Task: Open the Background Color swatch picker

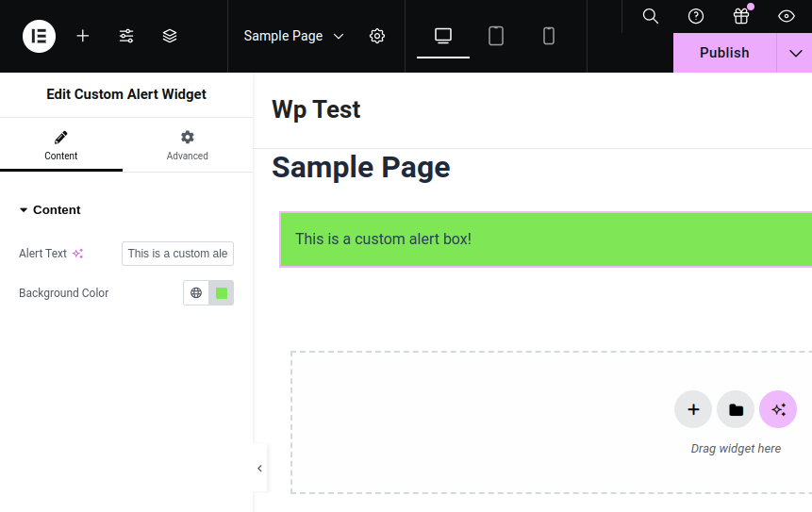Action: (x=221, y=293)
